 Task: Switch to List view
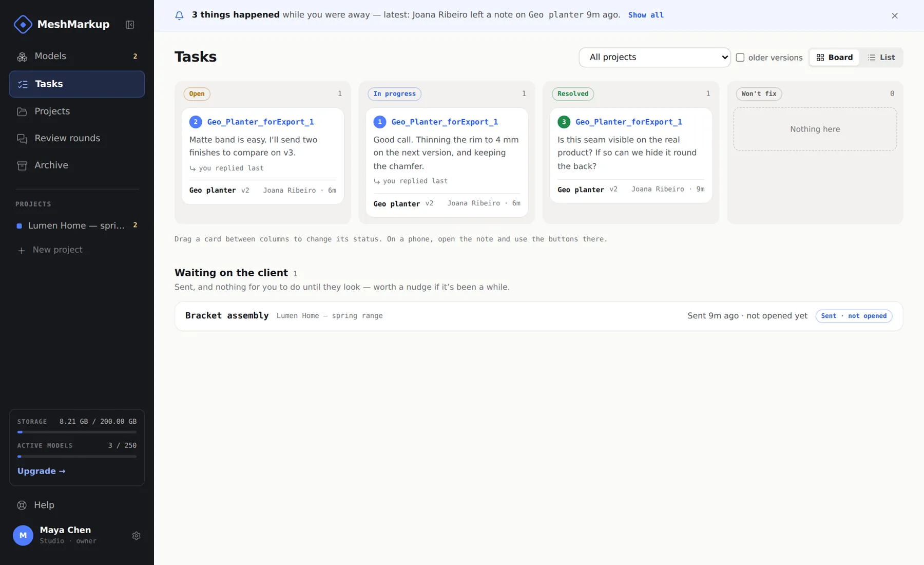pos(881,58)
